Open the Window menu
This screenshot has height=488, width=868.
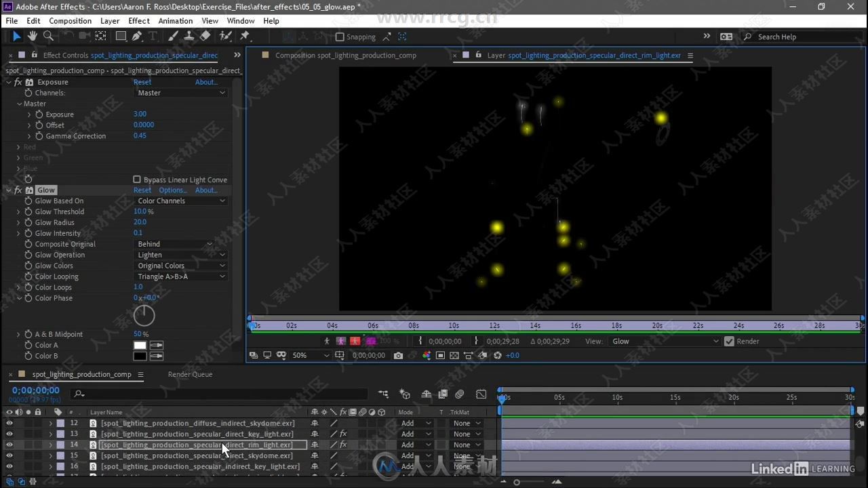[241, 21]
